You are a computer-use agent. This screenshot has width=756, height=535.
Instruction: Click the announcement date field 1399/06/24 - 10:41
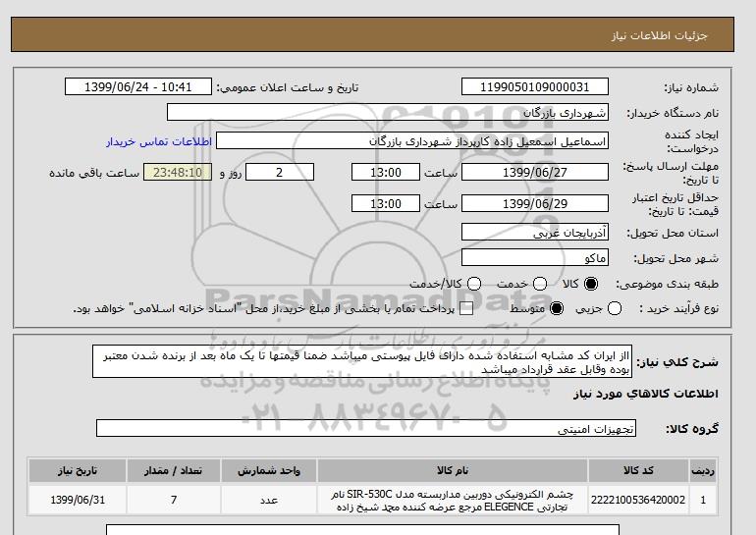pyautogui.click(x=138, y=86)
